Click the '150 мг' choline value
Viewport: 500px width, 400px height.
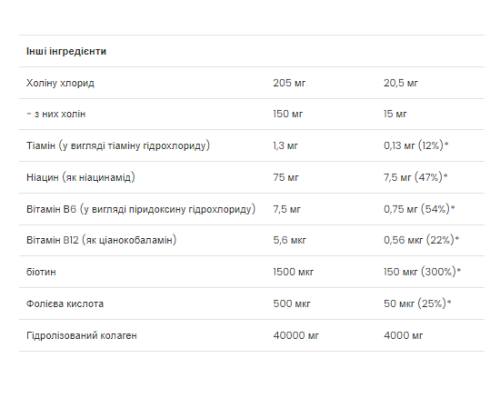click(x=288, y=114)
